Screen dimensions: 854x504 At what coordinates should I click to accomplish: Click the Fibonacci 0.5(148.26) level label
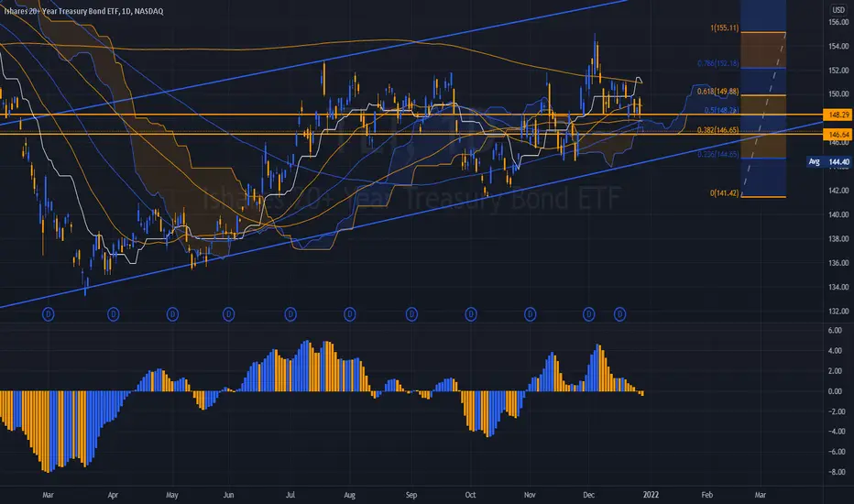pos(721,110)
